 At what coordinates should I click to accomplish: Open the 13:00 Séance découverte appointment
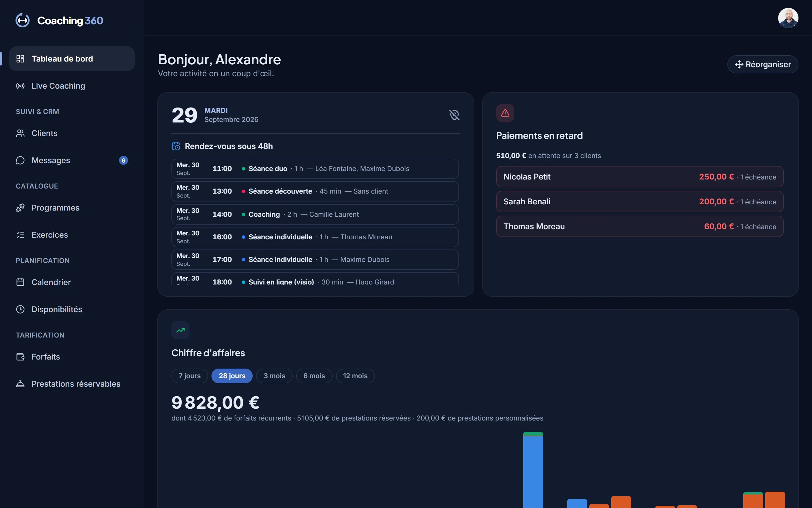tap(315, 192)
